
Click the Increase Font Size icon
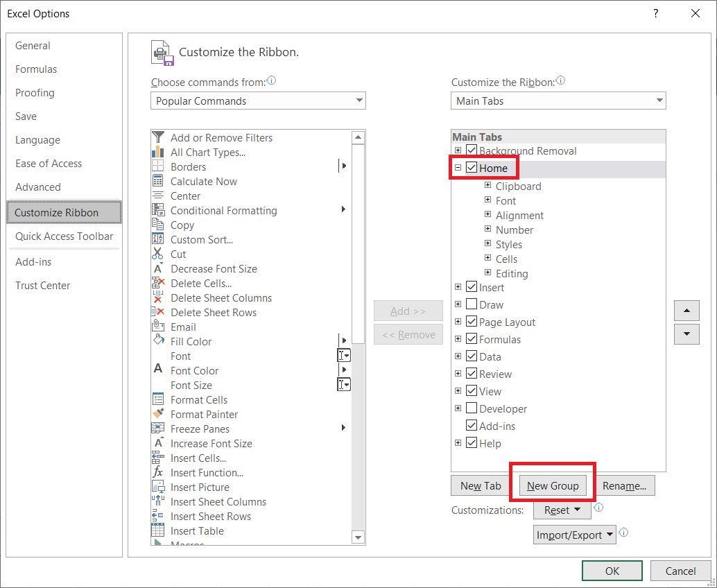(158, 443)
